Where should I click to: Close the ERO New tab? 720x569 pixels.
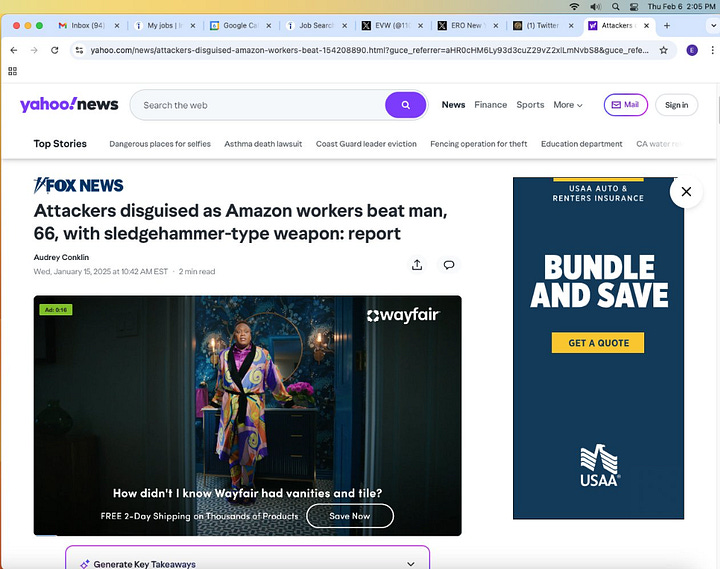(495, 26)
